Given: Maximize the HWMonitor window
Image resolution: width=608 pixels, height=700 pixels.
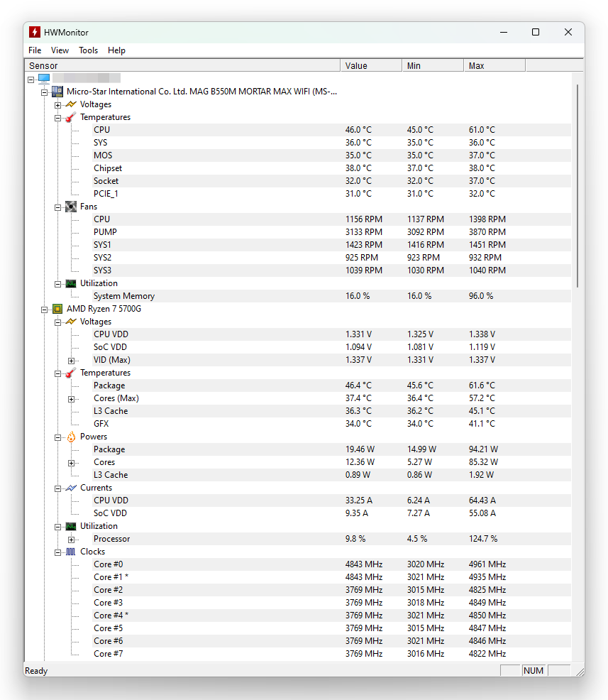Looking at the screenshot, I should coord(536,32).
